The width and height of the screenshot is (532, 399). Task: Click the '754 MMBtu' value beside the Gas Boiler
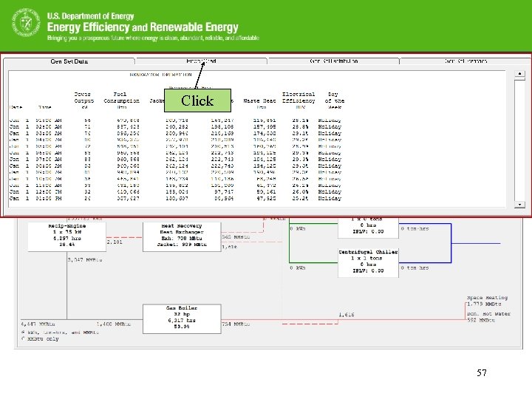[x=236, y=324]
